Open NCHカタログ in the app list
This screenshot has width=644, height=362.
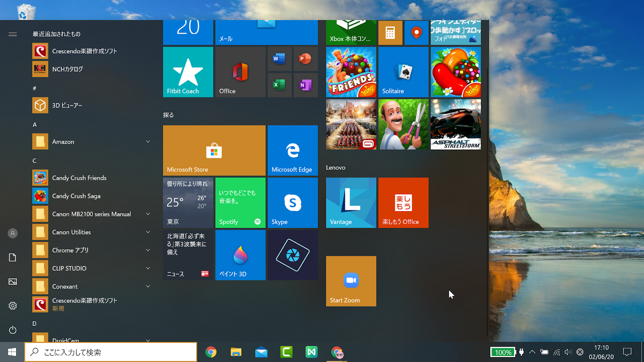pos(93,69)
